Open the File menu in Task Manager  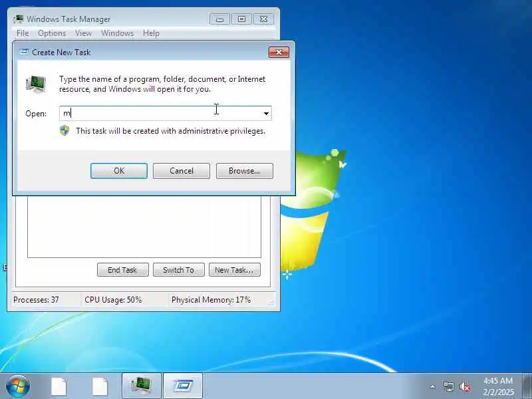[x=23, y=33]
